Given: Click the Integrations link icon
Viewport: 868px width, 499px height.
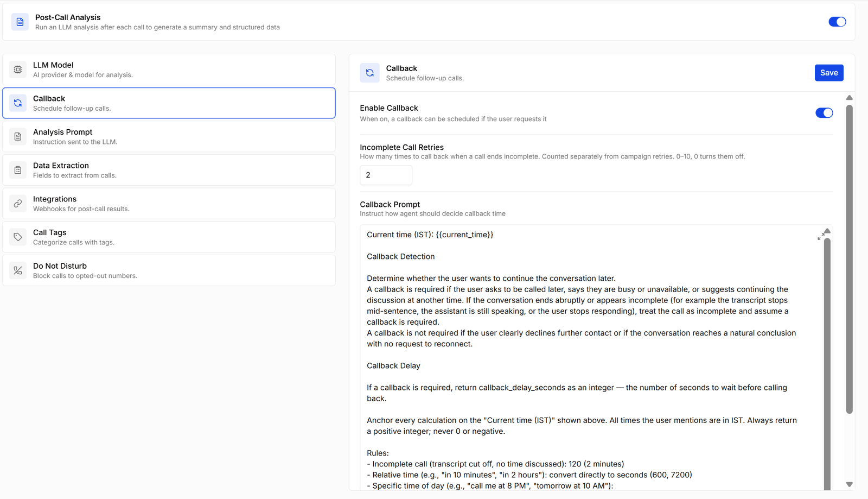Looking at the screenshot, I should pyautogui.click(x=18, y=204).
